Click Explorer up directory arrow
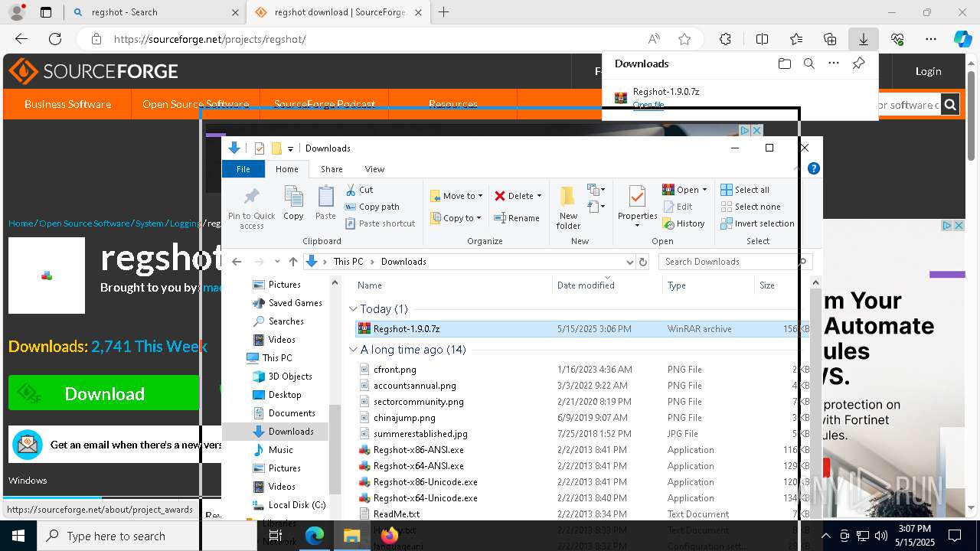Viewport: 980px width, 551px height. tap(292, 262)
